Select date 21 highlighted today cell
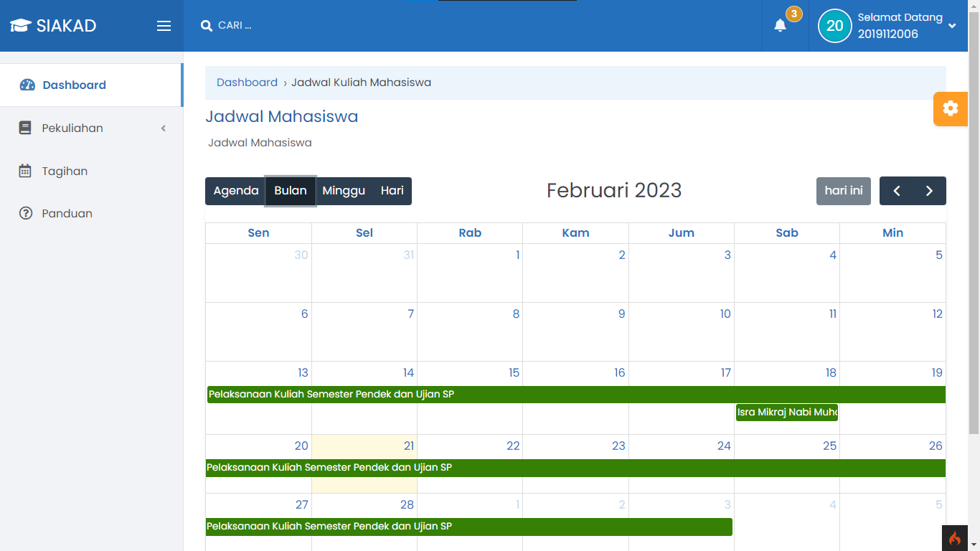 click(364, 463)
